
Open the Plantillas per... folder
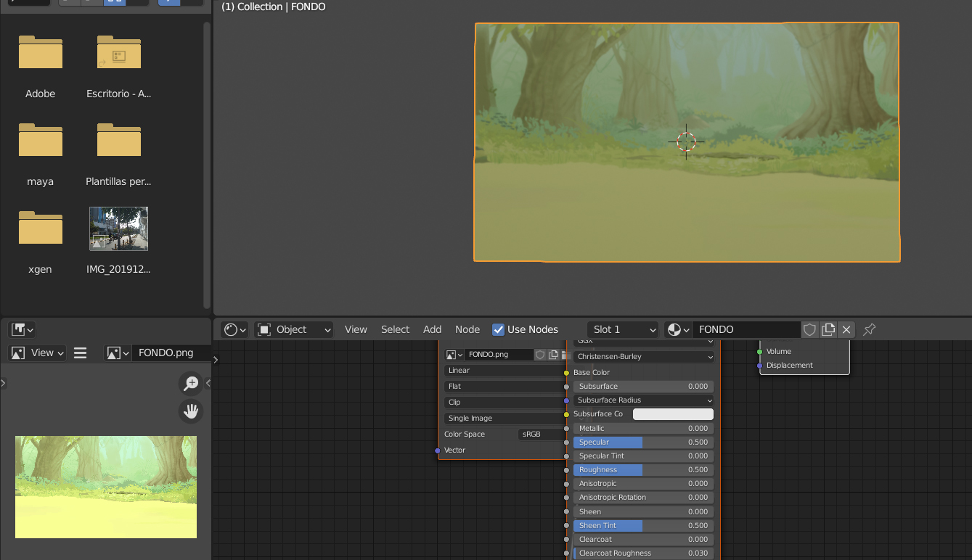(119, 140)
